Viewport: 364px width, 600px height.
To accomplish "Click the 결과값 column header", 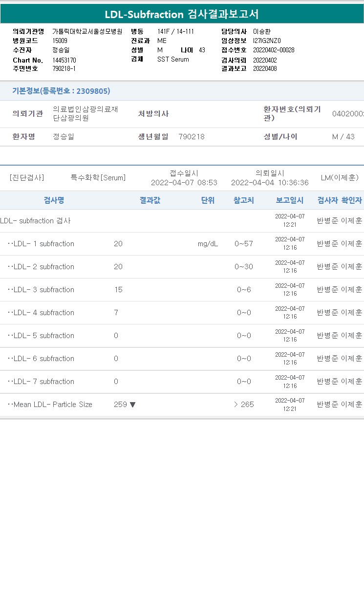I will coord(150,200).
